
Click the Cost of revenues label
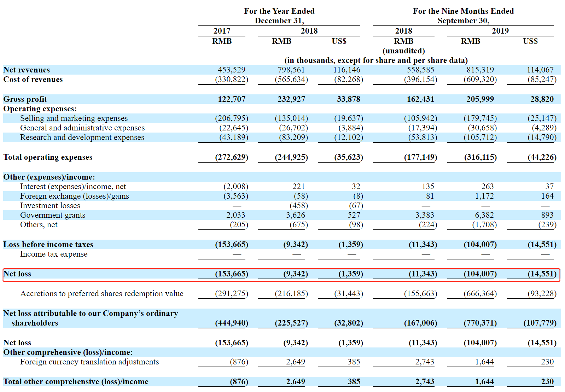[33, 80]
